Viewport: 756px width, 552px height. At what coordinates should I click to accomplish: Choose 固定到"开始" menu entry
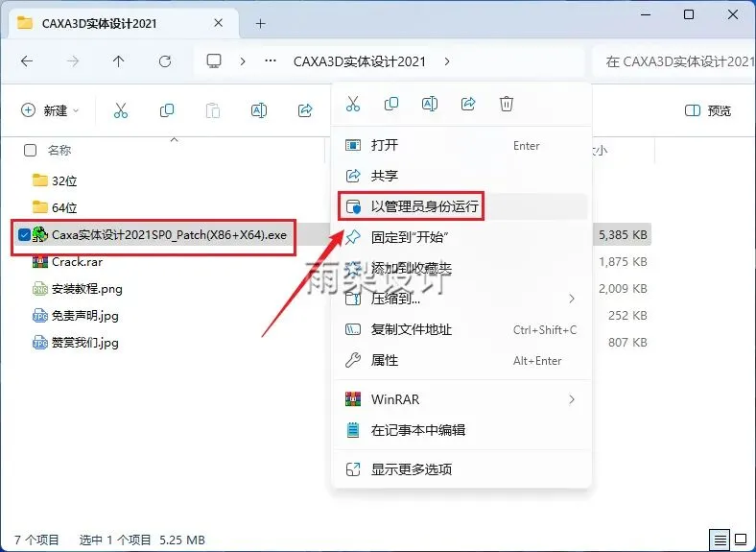461,237
